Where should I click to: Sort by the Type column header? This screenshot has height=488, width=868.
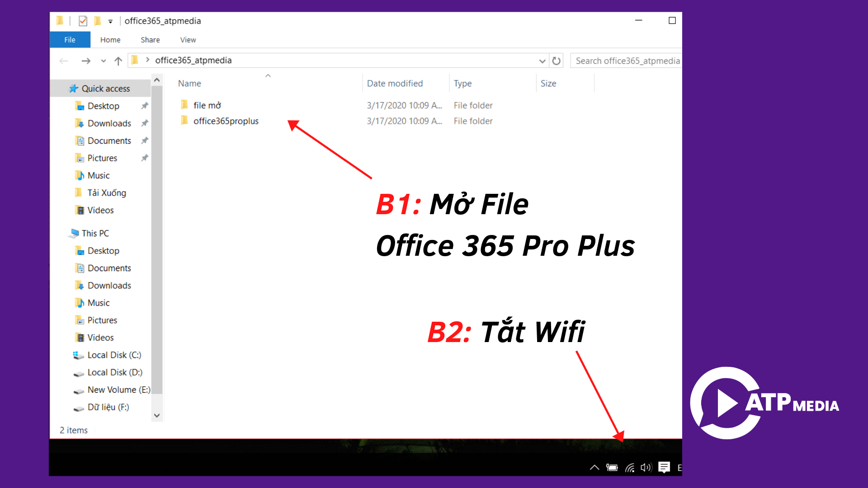coord(462,83)
